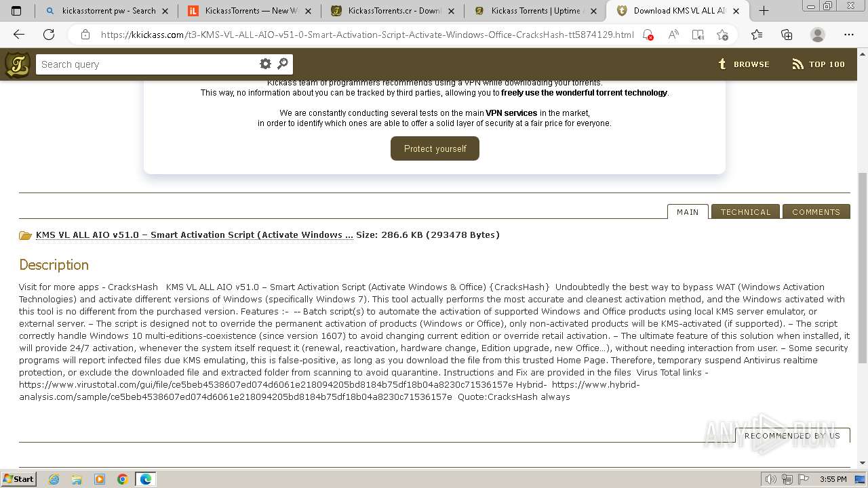Select the MAIN tab
Screen dimensions: 868x488
point(688,212)
